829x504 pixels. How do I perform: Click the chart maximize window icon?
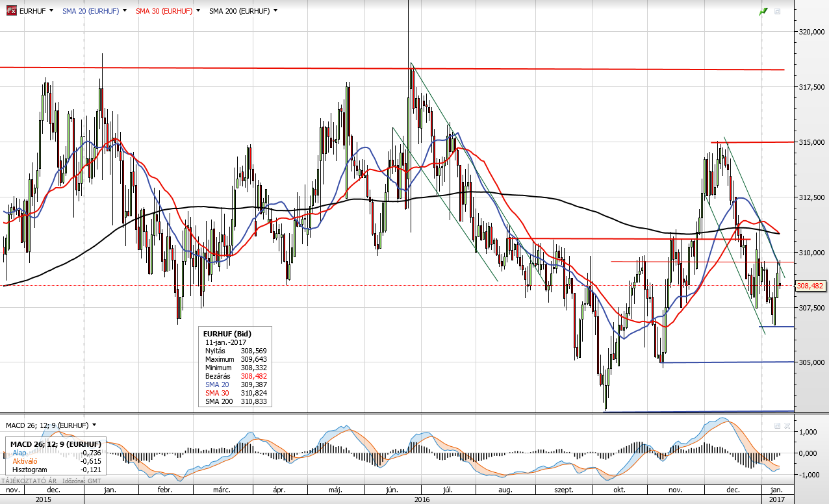pyautogui.click(x=778, y=12)
